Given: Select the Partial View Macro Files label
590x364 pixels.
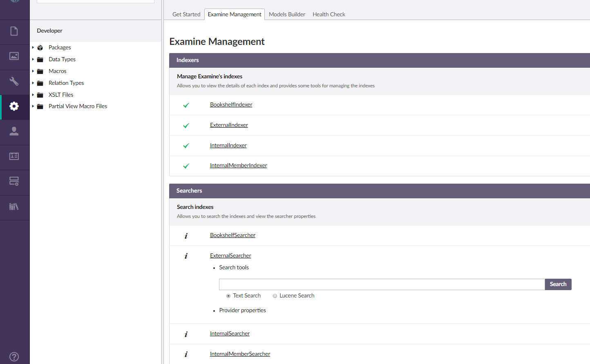Looking at the screenshot, I should pos(78,106).
